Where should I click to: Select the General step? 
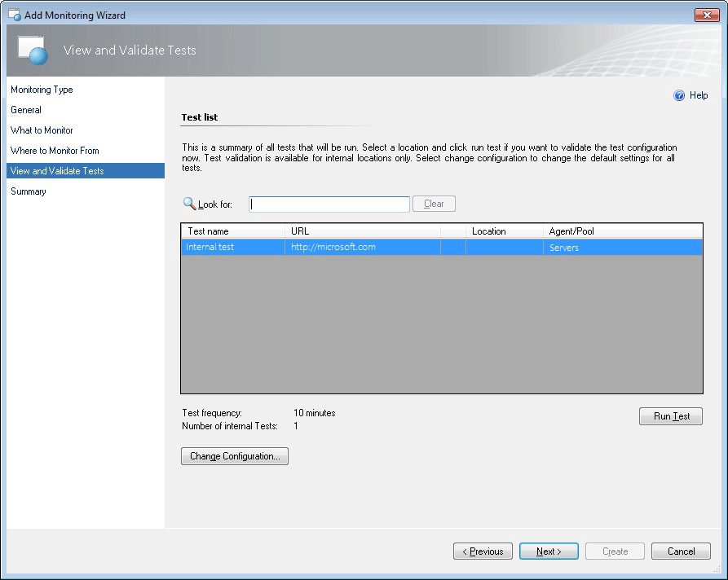click(x=28, y=110)
